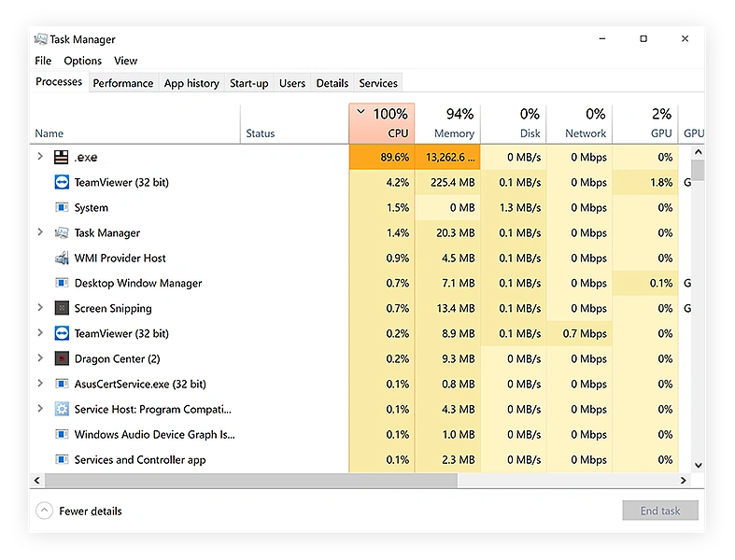Image resolution: width=735 pixels, height=560 pixels.
Task: Expand the .exe process group
Action: click(x=40, y=157)
